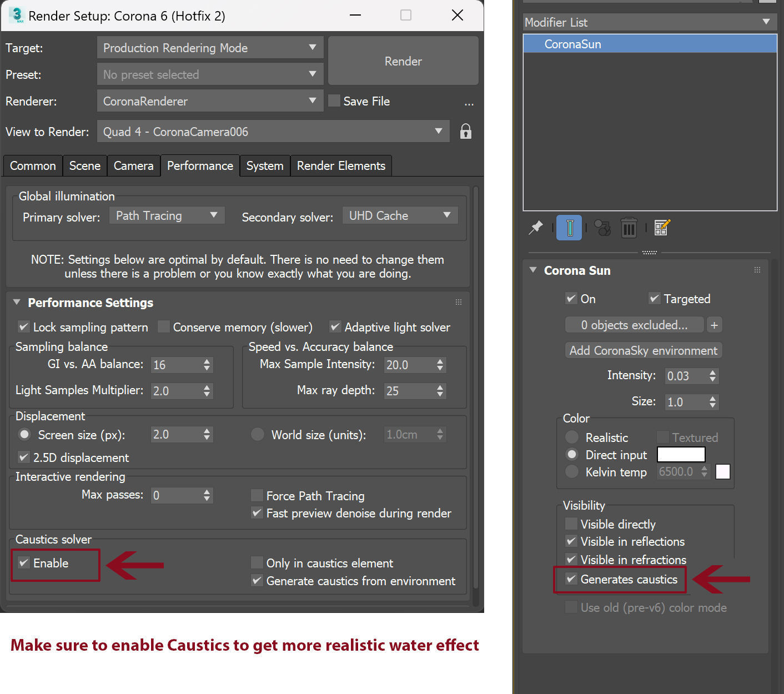The width and height of the screenshot is (784, 694).
Task: Click Add CoronaSky environment button
Action: (x=644, y=350)
